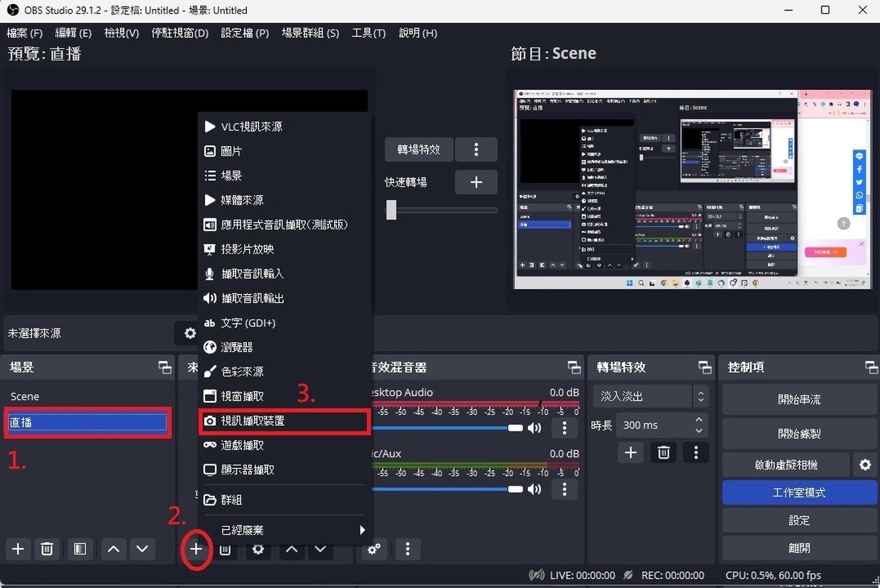Open virtual camera settings gear
Viewport: 880px width, 588px height.
(x=865, y=465)
